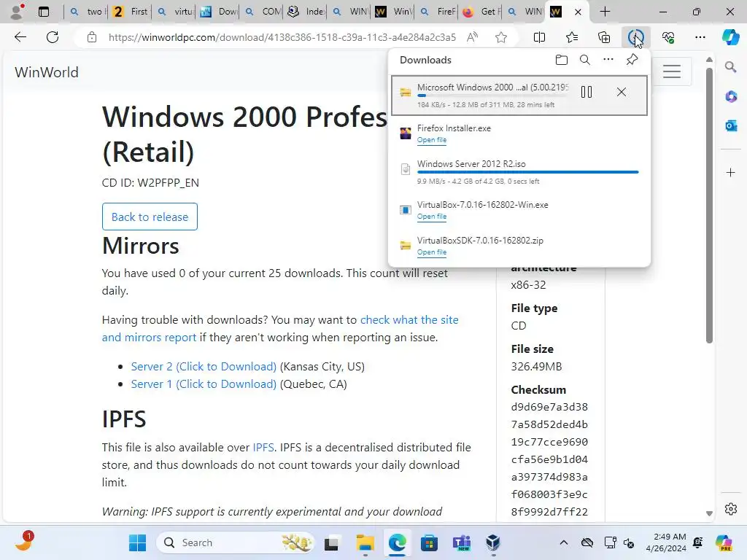Add a new sidebar app with plus
Image resolution: width=747 pixels, height=560 pixels.
(x=730, y=172)
